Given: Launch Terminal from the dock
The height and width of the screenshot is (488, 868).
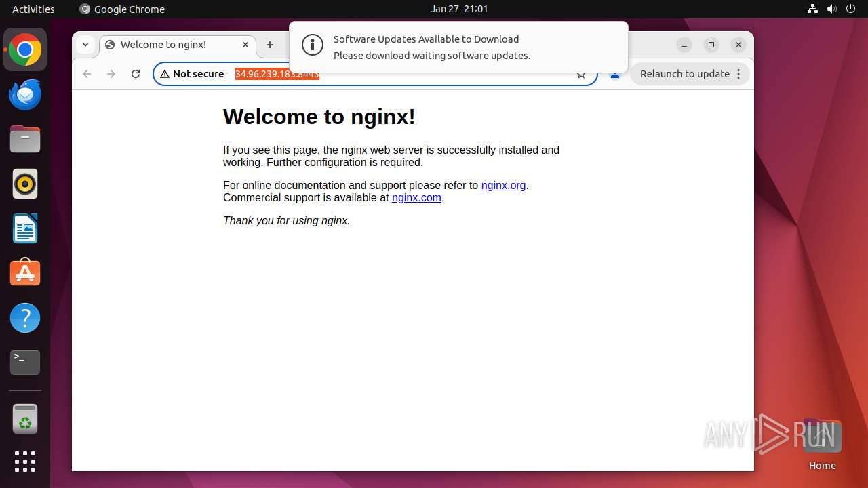Looking at the screenshot, I should coord(25,363).
